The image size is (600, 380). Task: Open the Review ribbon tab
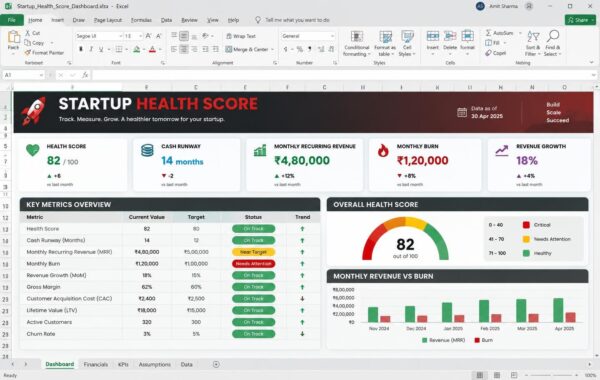point(189,20)
